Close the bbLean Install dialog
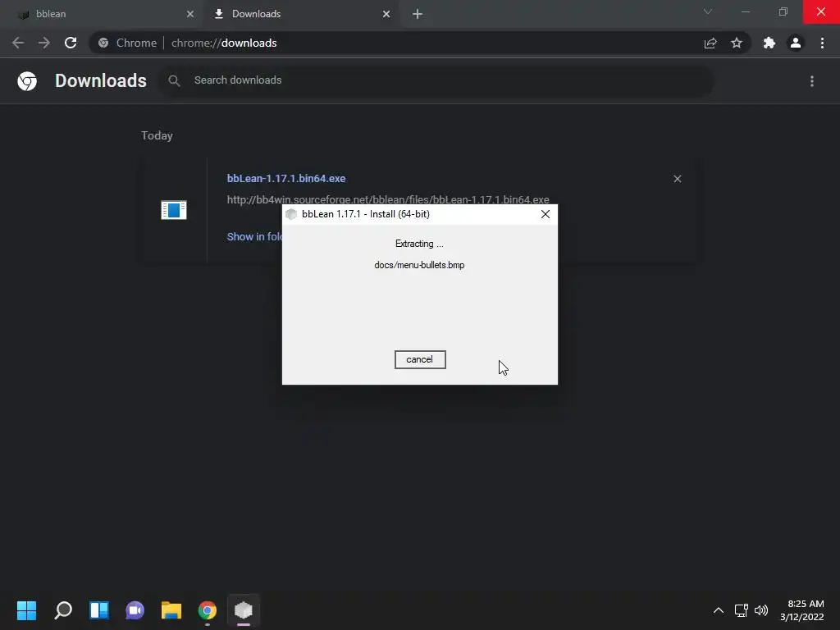This screenshot has height=630, width=840. [546, 214]
